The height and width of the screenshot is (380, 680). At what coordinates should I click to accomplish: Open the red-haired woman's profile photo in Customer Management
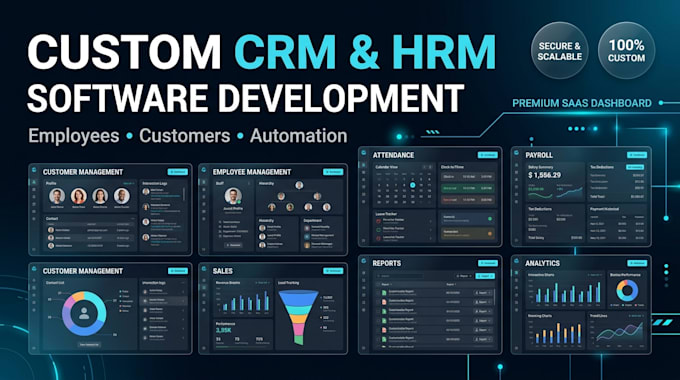tap(79, 196)
